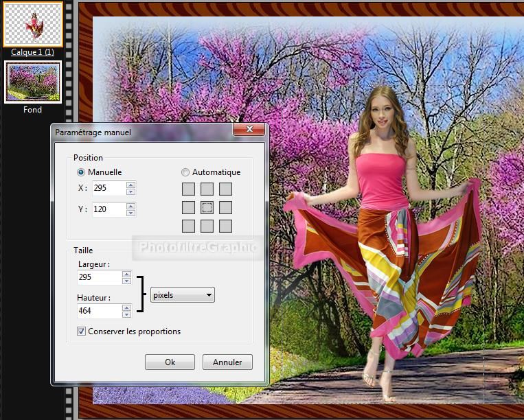Decrease the X position value
The image size is (524, 420).
coord(131,191)
